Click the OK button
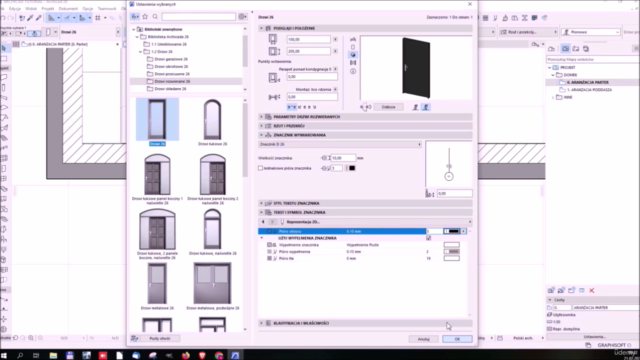Viewport: 640px width, 360px height. click(457, 339)
